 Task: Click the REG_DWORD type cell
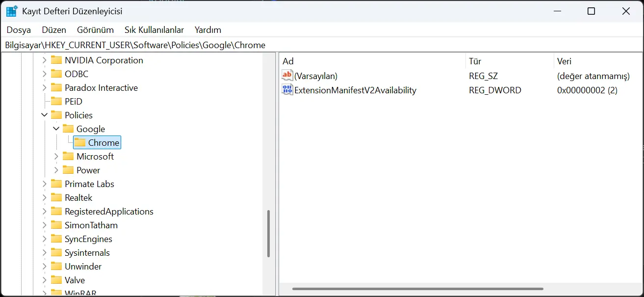point(495,90)
